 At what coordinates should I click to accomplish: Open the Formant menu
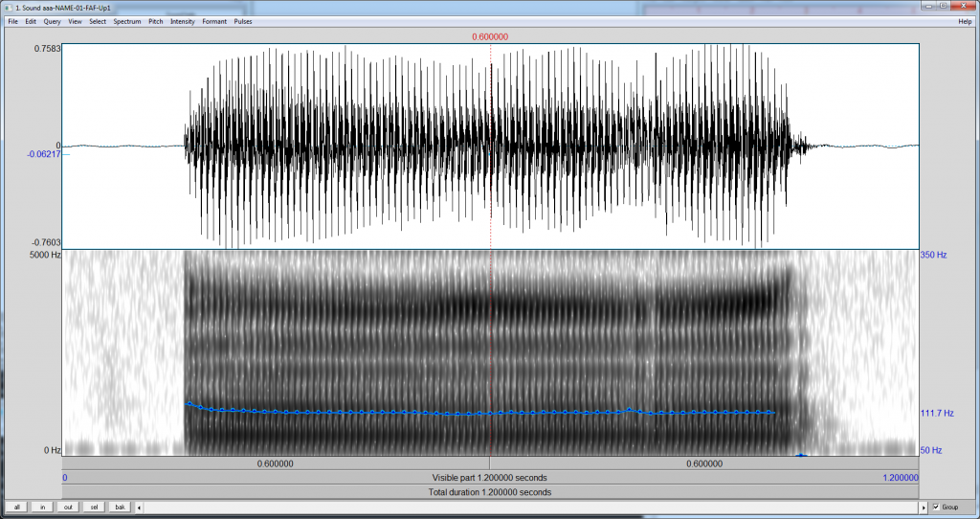pyautogui.click(x=214, y=21)
